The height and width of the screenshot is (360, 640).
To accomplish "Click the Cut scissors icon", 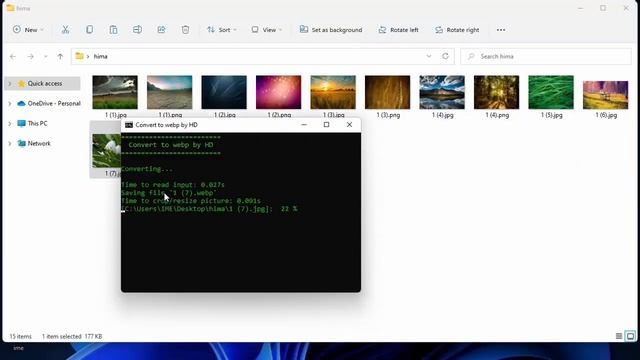I will [65, 30].
